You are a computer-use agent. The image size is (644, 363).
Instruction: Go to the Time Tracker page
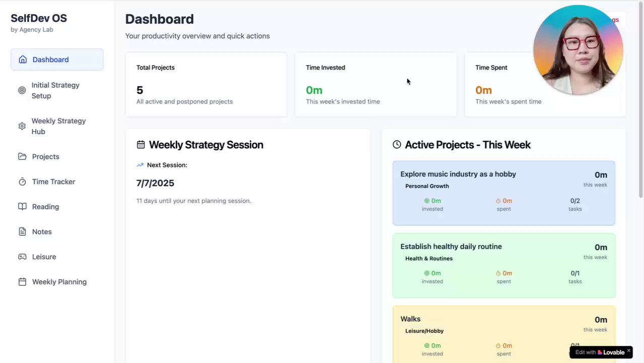pyautogui.click(x=53, y=182)
